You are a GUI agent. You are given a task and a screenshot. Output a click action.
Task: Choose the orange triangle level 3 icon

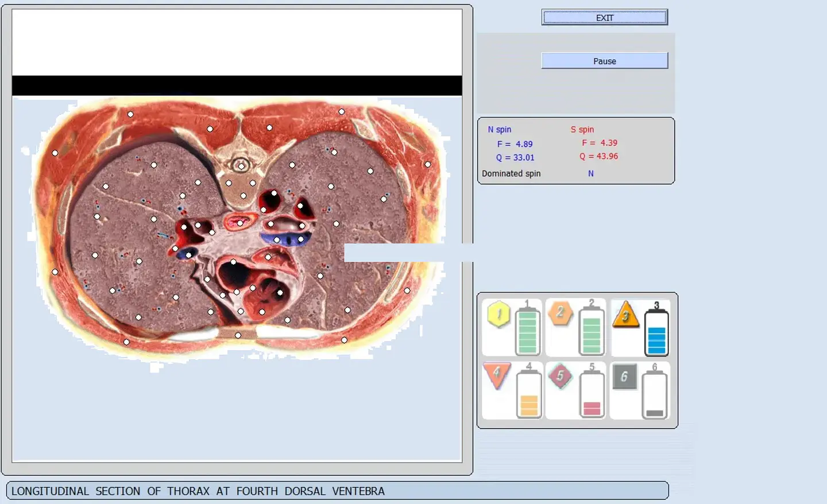625,315
